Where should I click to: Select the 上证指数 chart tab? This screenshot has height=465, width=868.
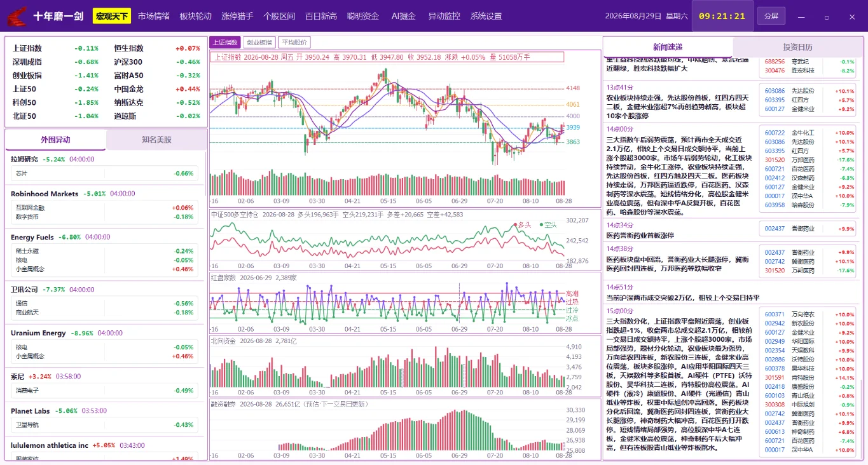(225, 43)
